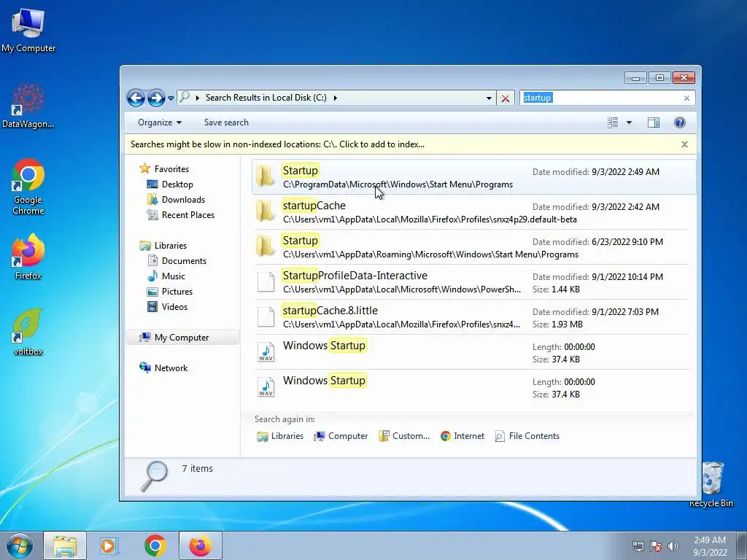This screenshot has width=747, height=560.
Task: Stop search with red X button
Action: pyautogui.click(x=506, y=98)
